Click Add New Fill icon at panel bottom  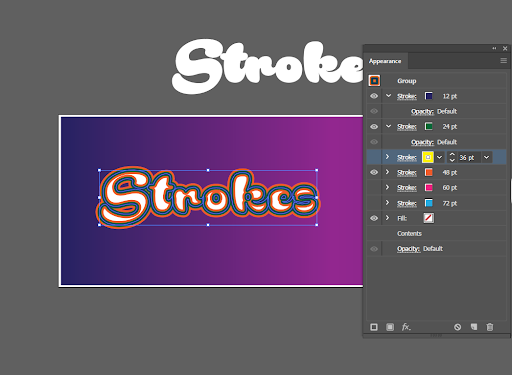tap(390, 327)
